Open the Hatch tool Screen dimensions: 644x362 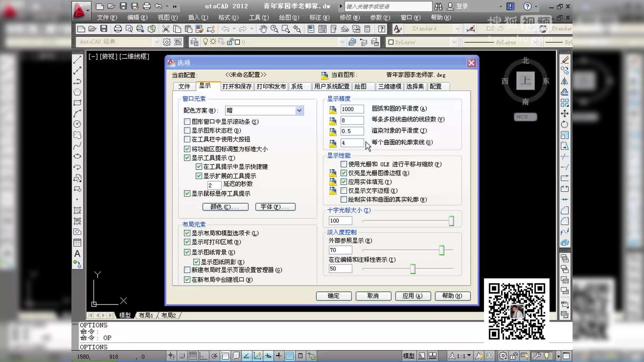coord(77,210)
